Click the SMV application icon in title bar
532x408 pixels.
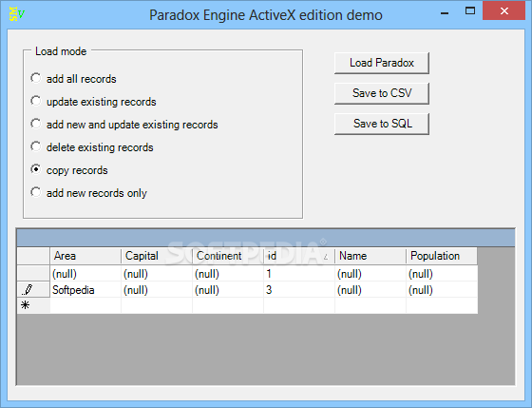coord(17,14)
